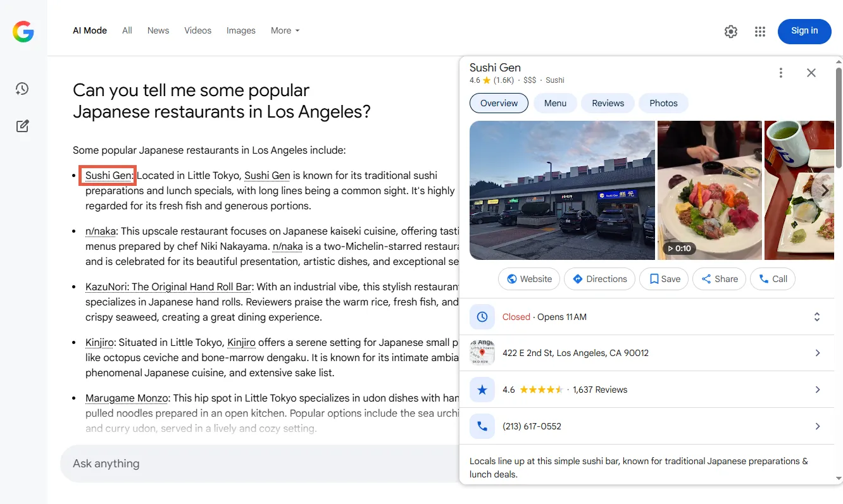Call Sushi Gen
Screen dimensions: 843x504
[773, 279]
